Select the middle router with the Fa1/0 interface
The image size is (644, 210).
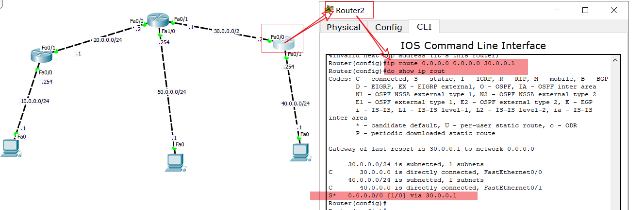(x=158, y=20)
